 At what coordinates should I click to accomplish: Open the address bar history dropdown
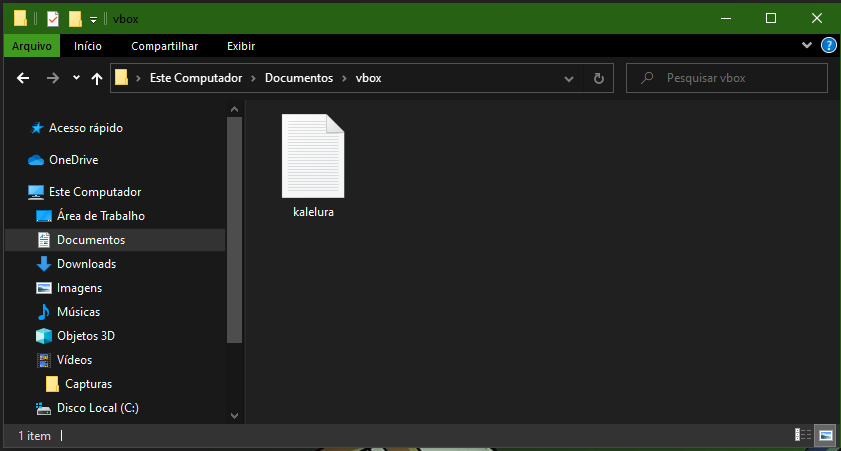click(569, 78)
